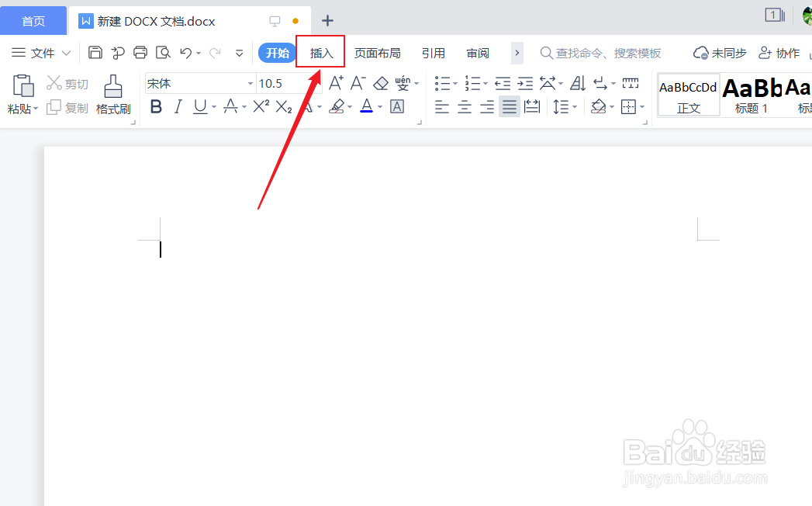Click the window count indicator icon
This screenshot has height=506, width=812.
coord(775,15)
